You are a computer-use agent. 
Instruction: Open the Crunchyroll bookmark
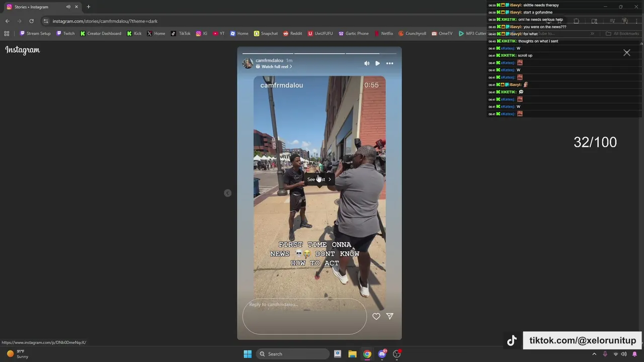click(x=413, y=34)
